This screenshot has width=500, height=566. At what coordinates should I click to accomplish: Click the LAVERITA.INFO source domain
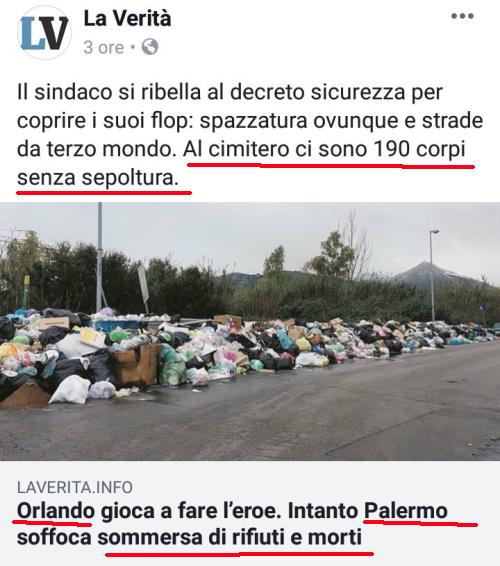coord(75,487)
